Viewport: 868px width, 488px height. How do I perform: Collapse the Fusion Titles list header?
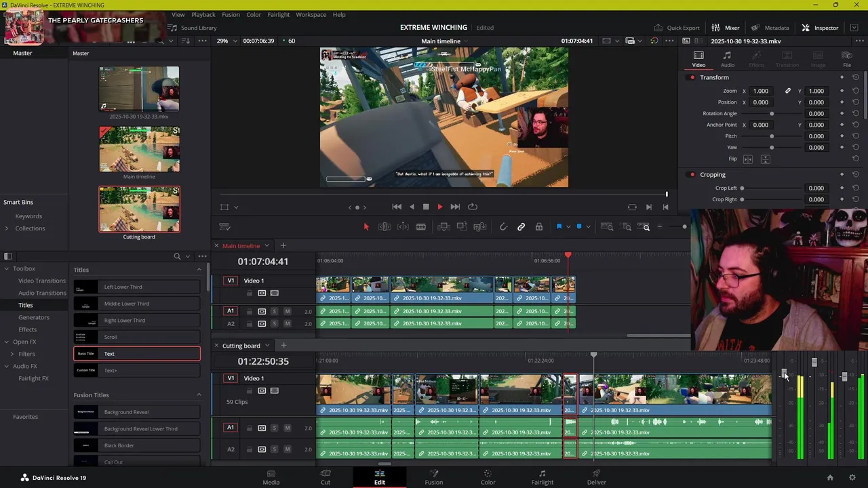pyautogui.click(x=199, y=394)
